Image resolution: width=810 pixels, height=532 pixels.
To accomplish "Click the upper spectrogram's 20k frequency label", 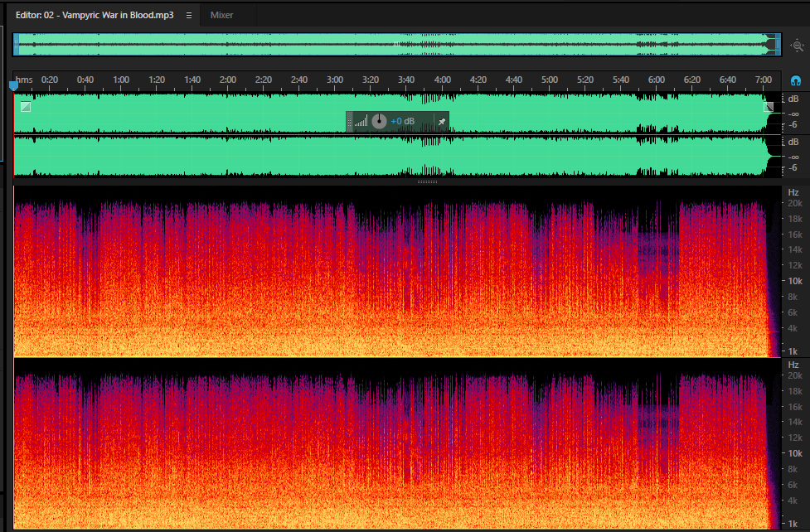I will (x=794, y=204).
